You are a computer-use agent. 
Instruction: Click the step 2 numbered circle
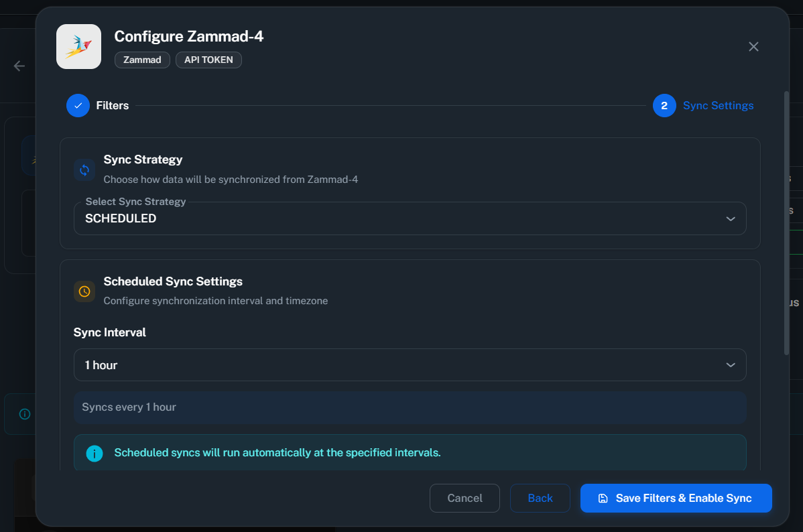664,105
